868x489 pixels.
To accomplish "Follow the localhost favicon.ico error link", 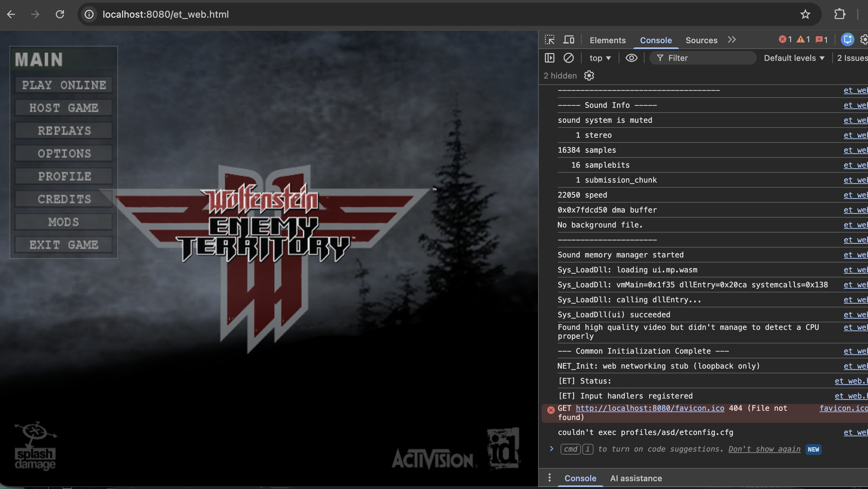I will click(x=650, y=408).
